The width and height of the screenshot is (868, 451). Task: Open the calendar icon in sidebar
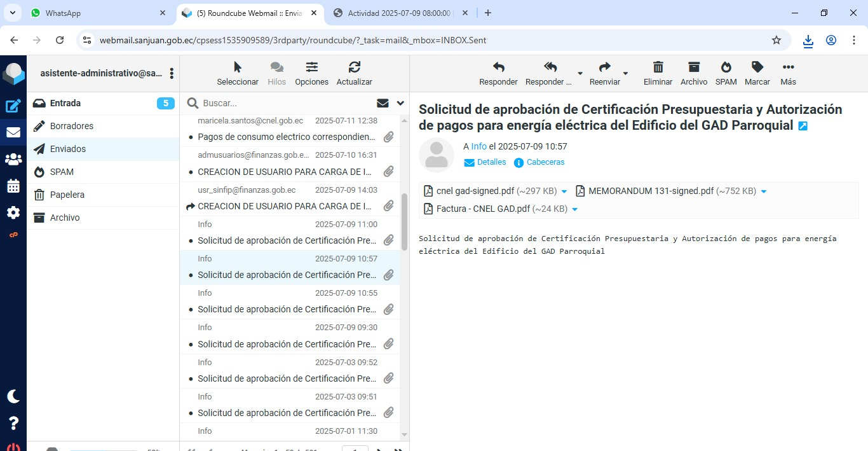(x=13, y=186)
